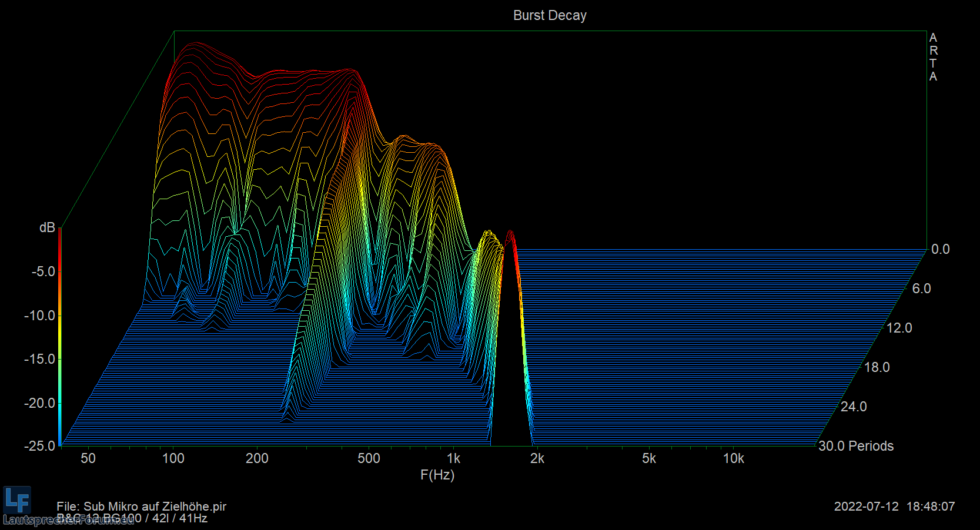Screen dimensions: 980x530
Task: Click the 1k frequency tick label
Action: tap(453, 458)
